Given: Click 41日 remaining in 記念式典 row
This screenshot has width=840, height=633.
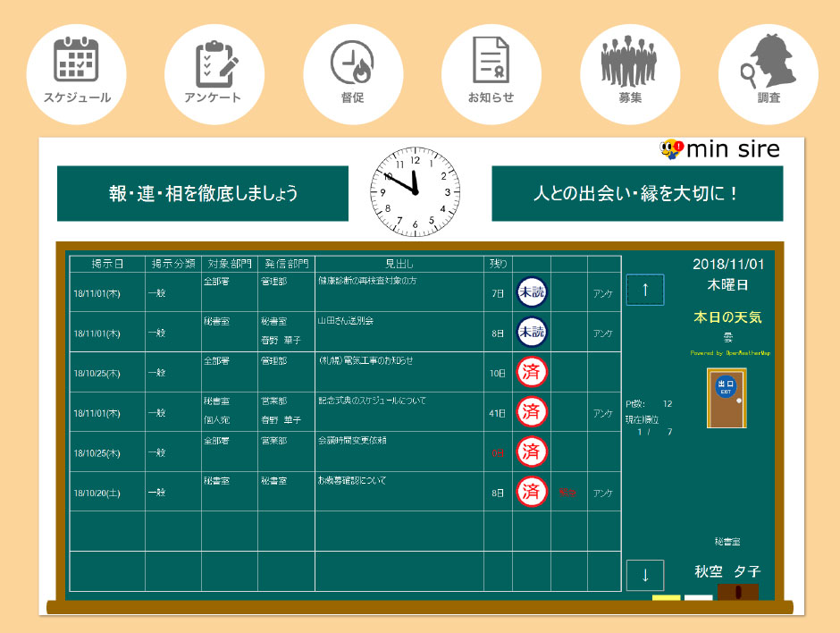Looking at the screenshot, I should pos(497,413).
